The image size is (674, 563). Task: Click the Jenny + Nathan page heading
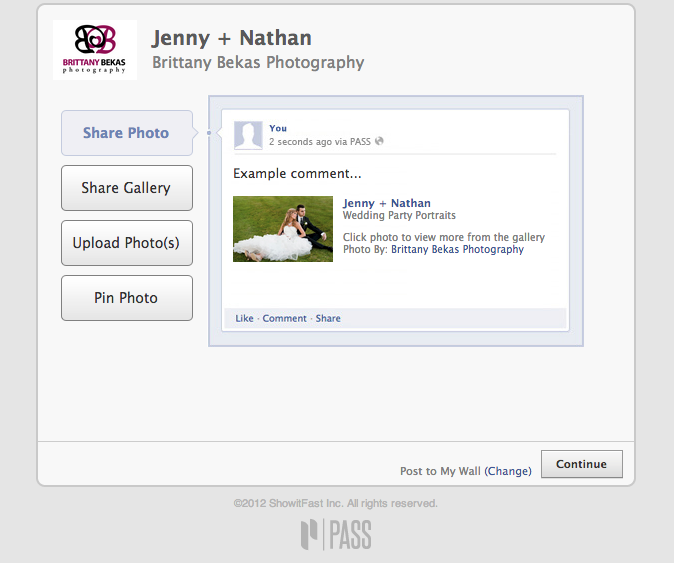pyautogui.click(x=231, y=38)
